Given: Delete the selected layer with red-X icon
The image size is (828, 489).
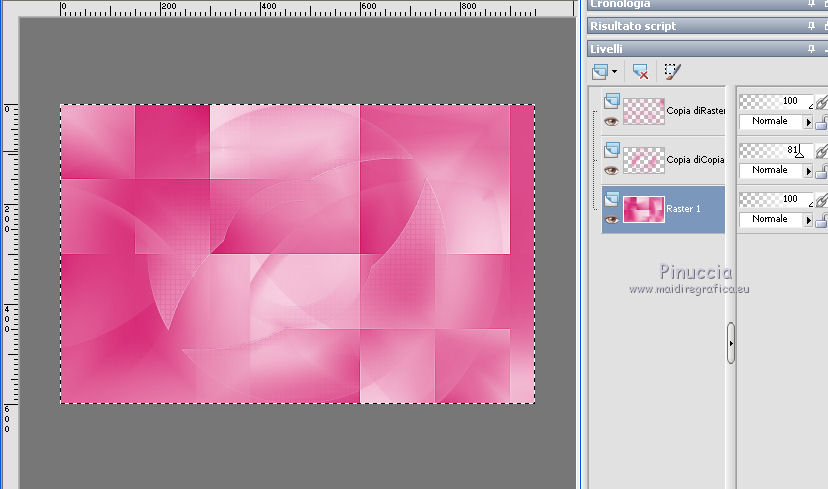Looking at the screenshot, I should point(641,71).
